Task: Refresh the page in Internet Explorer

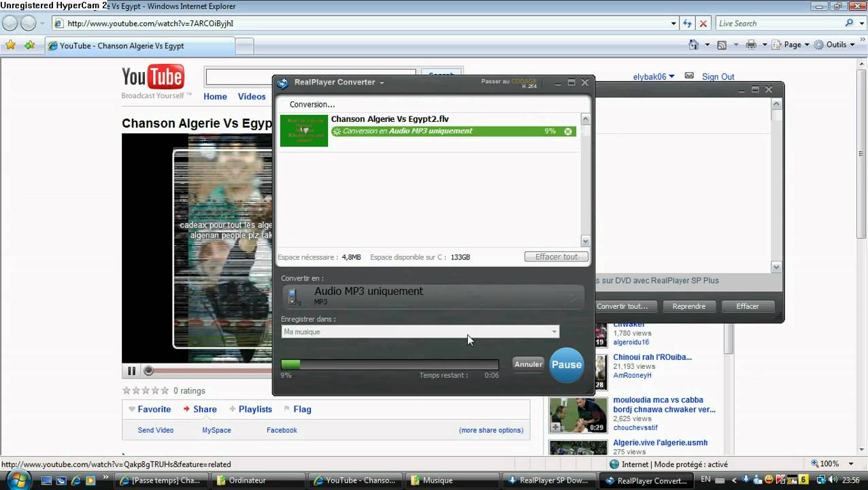Action: (x=687, y=23)
